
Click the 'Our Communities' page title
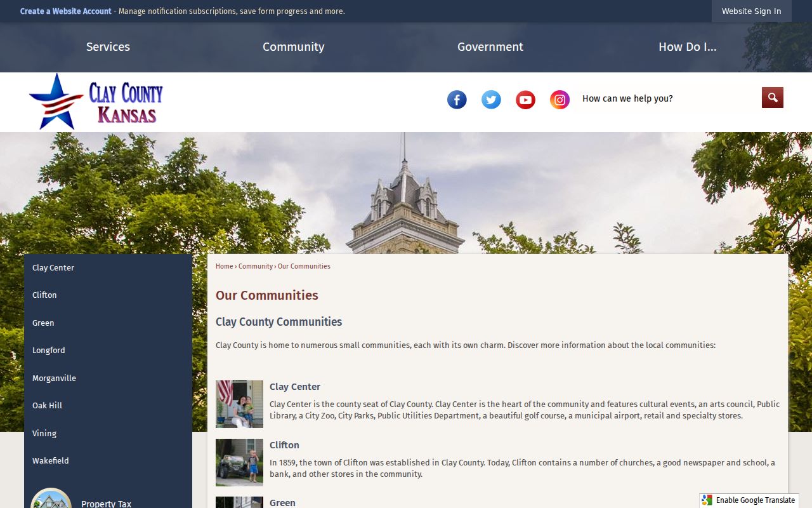[x=267, y=295]
